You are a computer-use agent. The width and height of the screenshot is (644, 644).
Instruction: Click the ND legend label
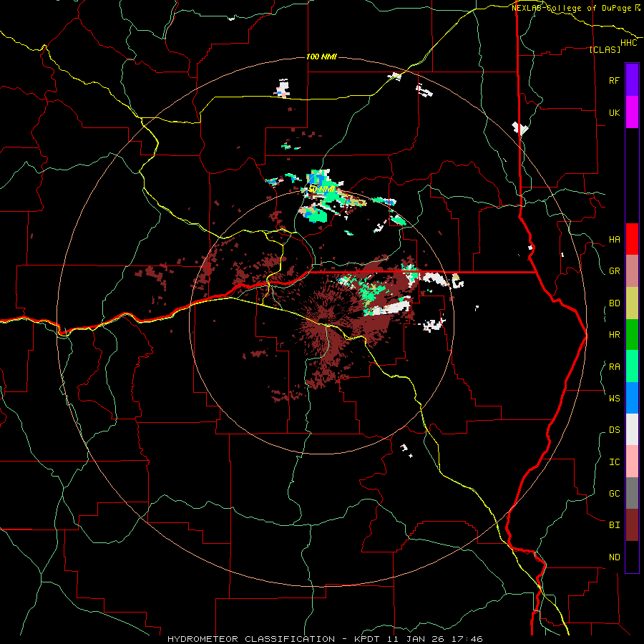tap(614, 557)
